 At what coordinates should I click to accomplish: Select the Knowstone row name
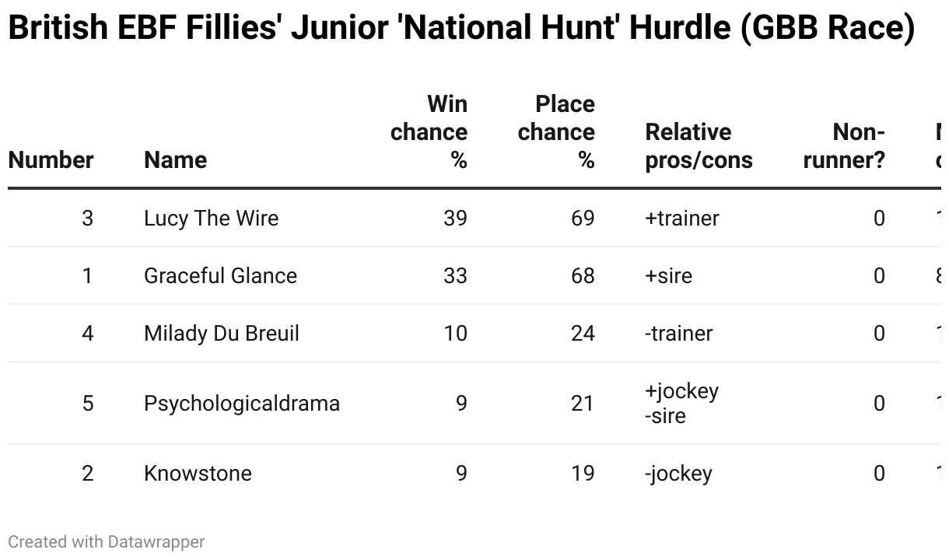tap(198, 474)
